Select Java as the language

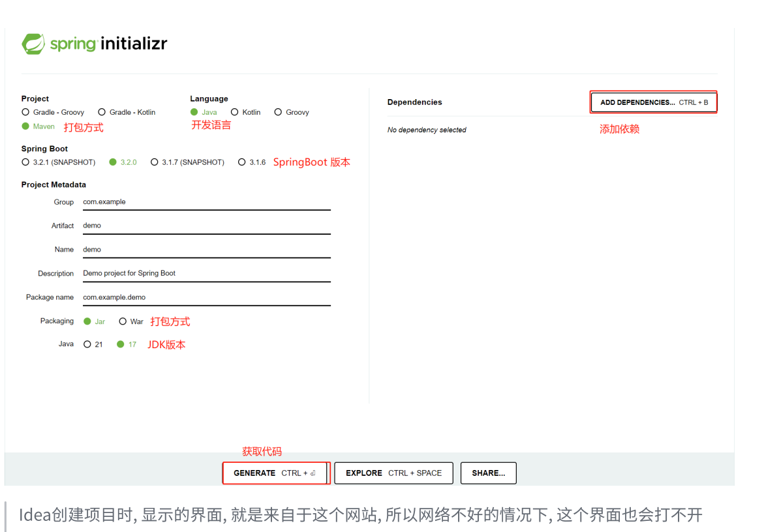204,112
